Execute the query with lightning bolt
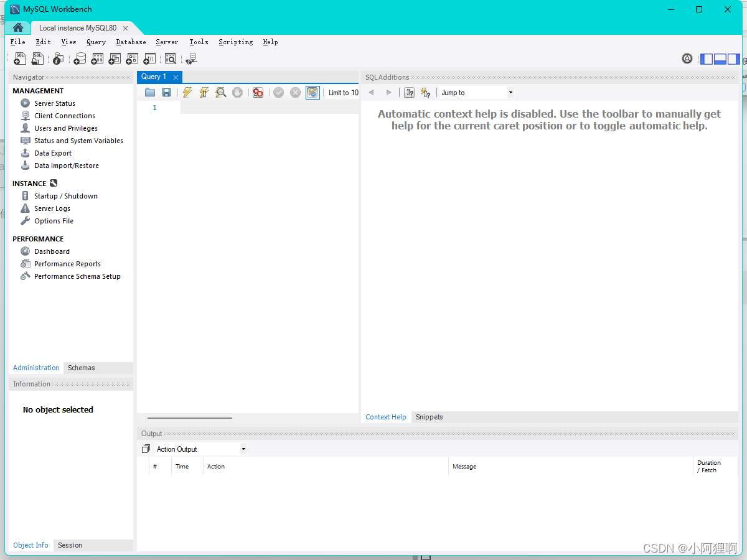 (187, 93)
